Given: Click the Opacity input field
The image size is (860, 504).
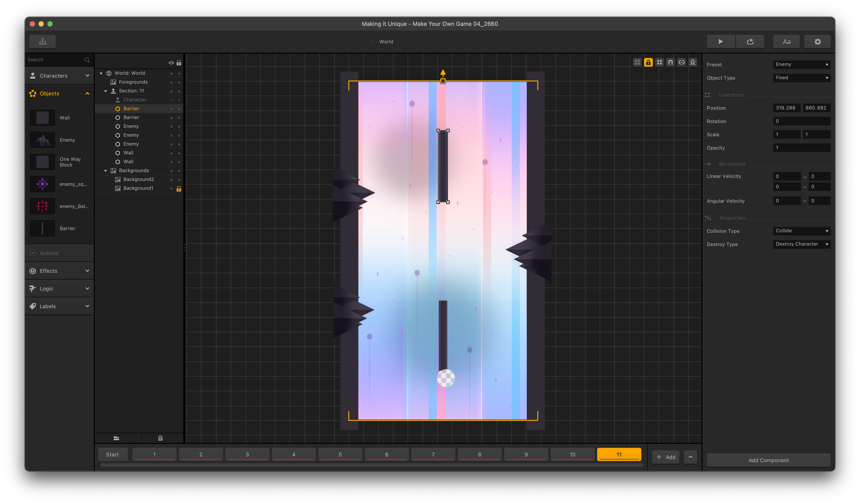Looking at the screenshot, I should pos(802,148).
